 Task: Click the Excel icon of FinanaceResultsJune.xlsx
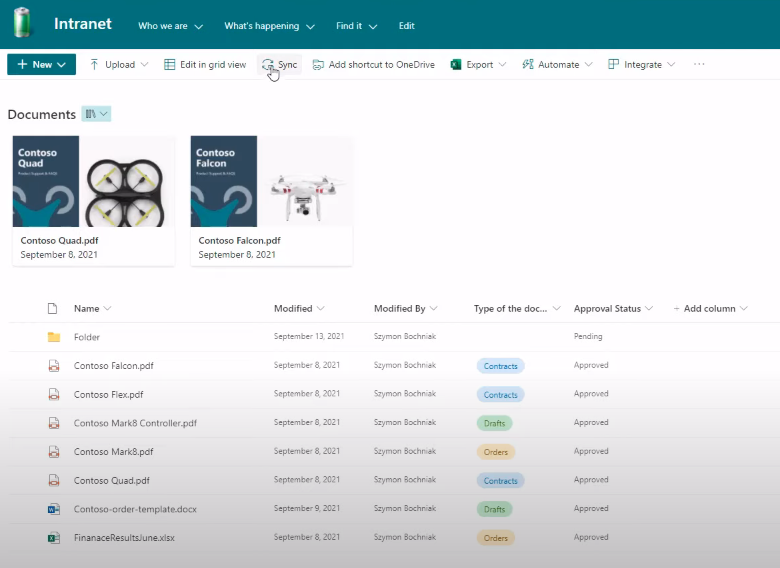pyautogui.click(x=54, y=538)
